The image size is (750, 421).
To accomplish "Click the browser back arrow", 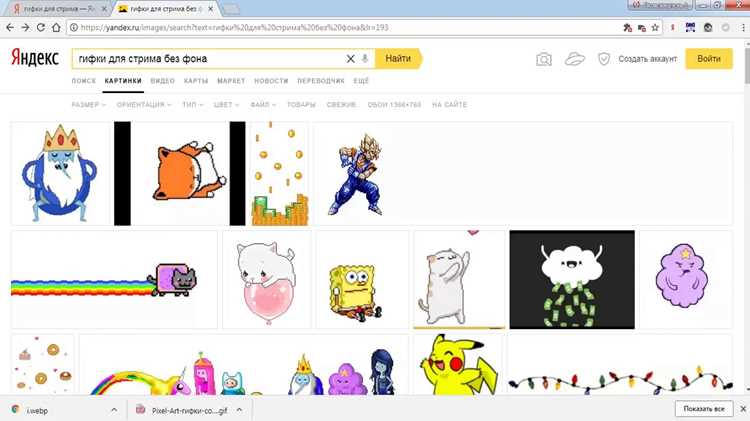I will point(10,28).
